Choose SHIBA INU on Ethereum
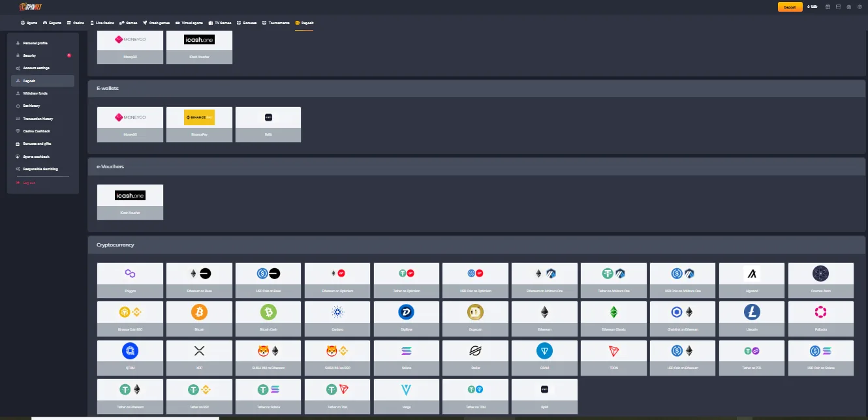868x420 pixels. pyautogui.click(x=268, y=357)
